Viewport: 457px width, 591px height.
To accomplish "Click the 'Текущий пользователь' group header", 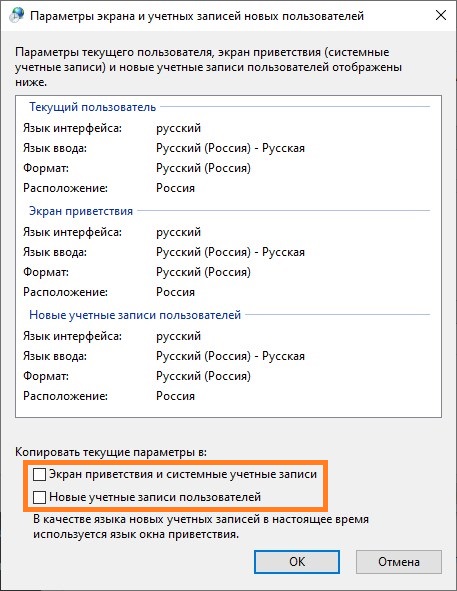I will tap(92, 107).
